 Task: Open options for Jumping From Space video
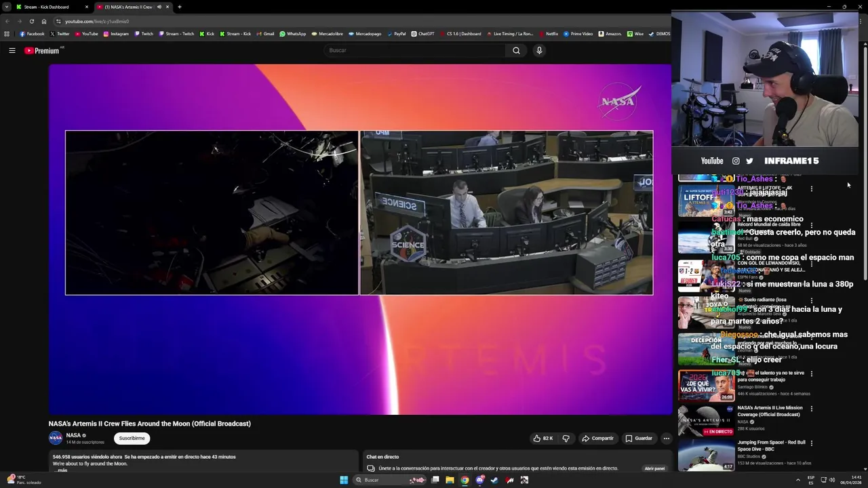[811, 443]
